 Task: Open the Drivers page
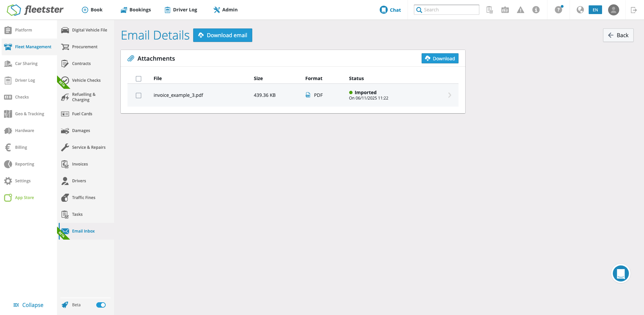86,181
